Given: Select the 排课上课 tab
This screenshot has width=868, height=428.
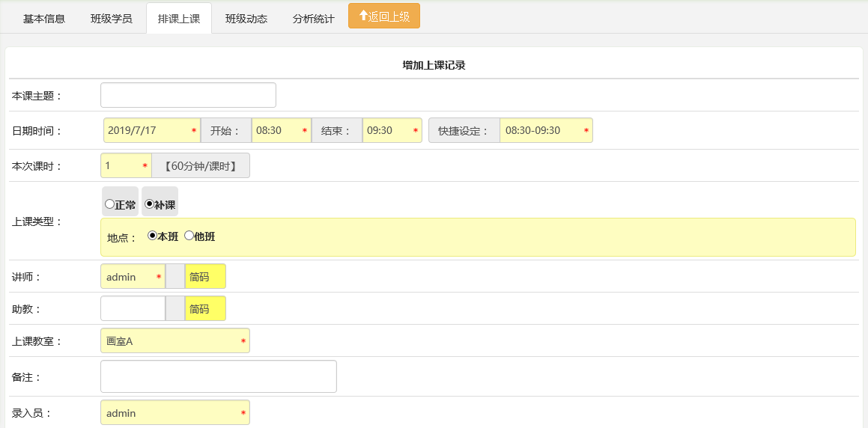Looking at the screenshot, I should coord(179,19).
